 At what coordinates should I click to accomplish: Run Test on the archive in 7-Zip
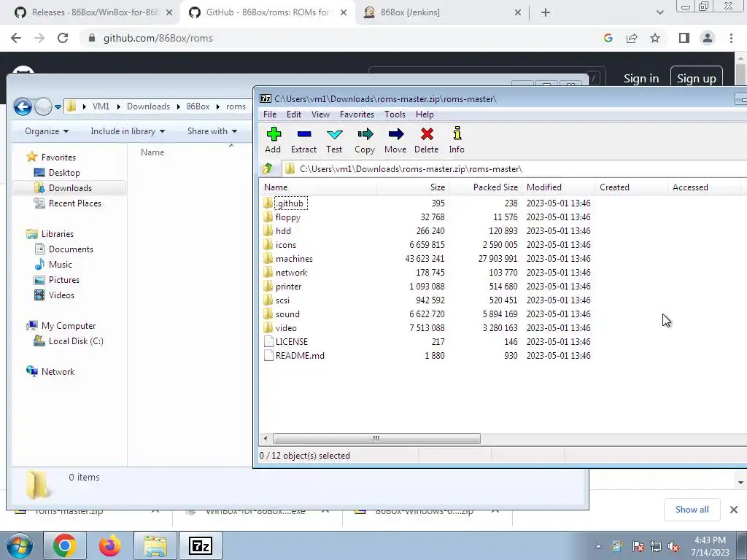click(334, 141)
